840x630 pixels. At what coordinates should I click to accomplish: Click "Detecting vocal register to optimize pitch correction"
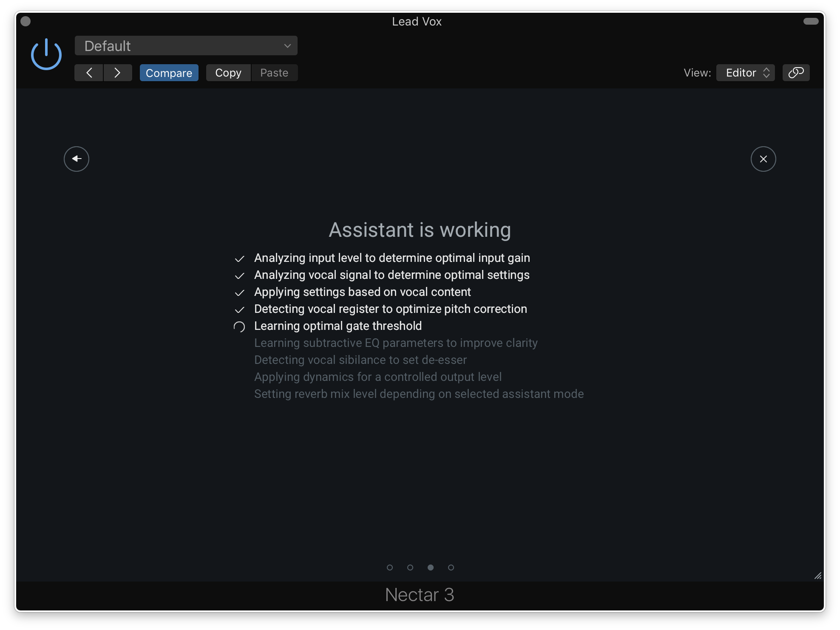point(391,309)
